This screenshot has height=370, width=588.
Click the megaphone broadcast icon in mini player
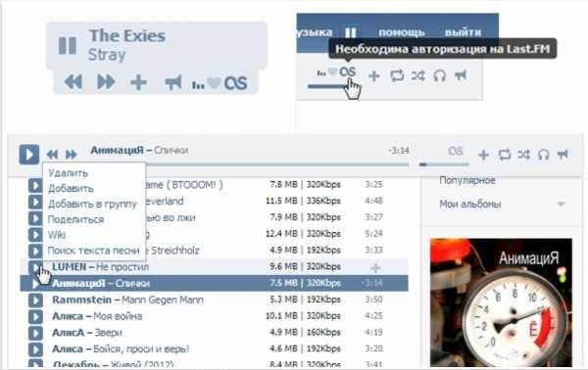pyautogui.click(x=173, y=82)
